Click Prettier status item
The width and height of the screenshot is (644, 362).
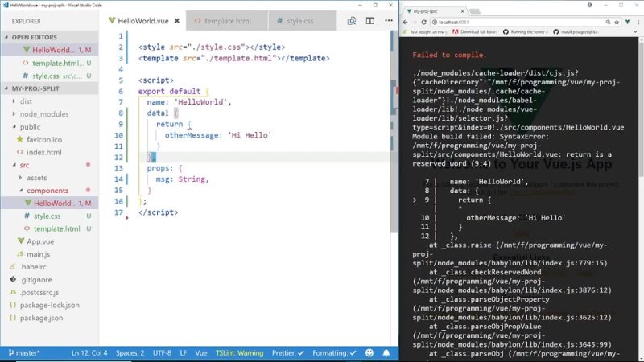[288, 353]
